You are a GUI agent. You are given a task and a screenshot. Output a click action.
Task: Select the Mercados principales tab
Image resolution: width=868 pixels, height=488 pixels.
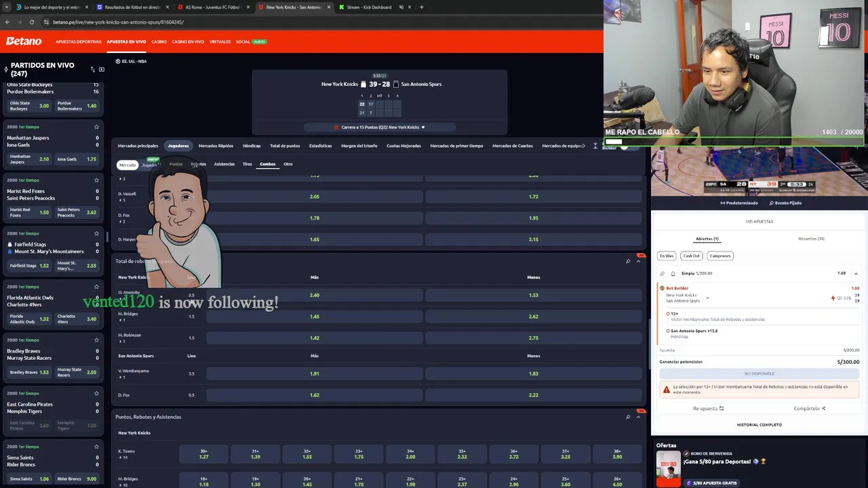(138, 146)
